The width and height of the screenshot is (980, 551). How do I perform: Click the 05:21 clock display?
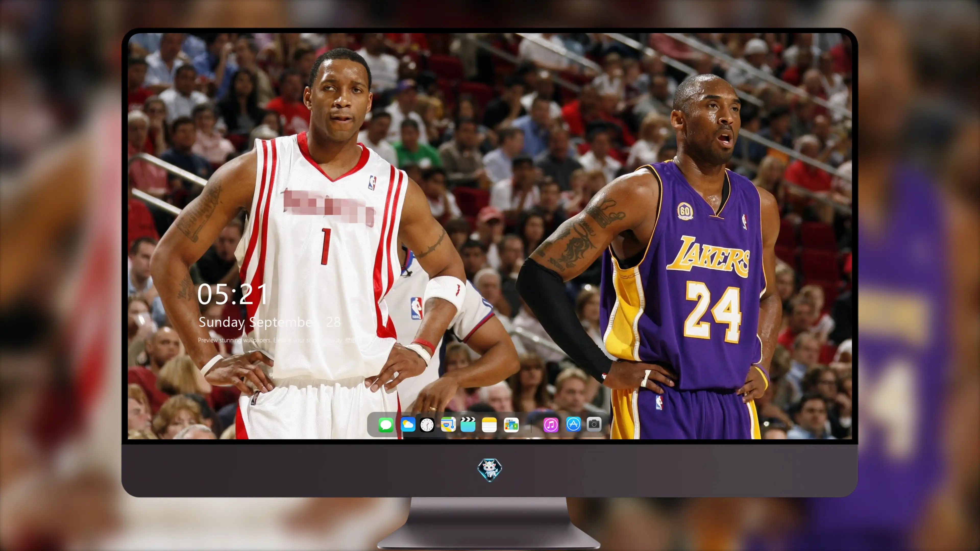click(232, 294)
